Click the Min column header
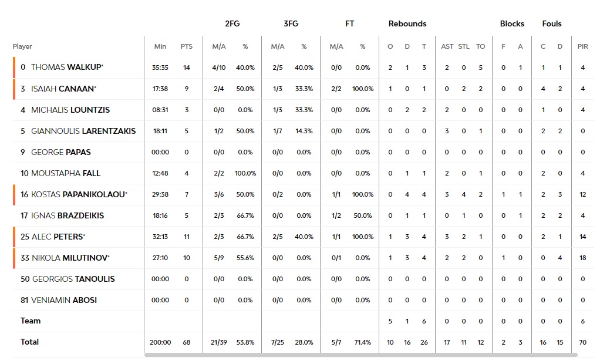The image size is (600, 364). (x=160, y=46)
